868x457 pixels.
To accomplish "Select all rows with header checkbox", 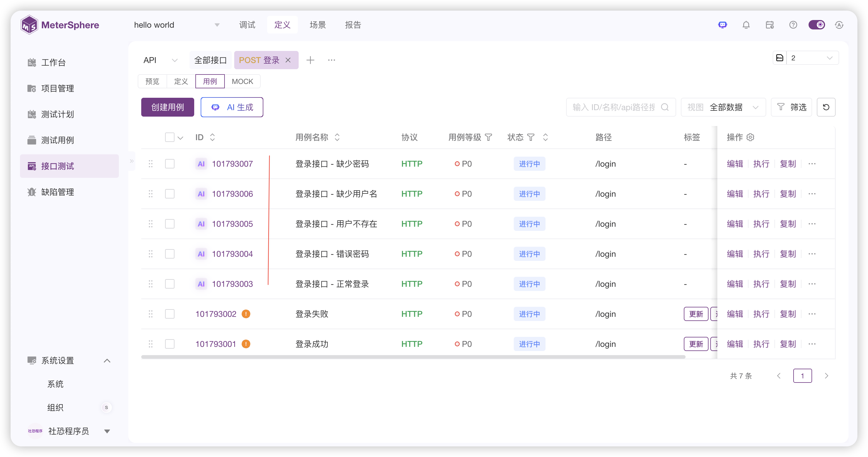I will pyautogui.click(x=169, y=137).
